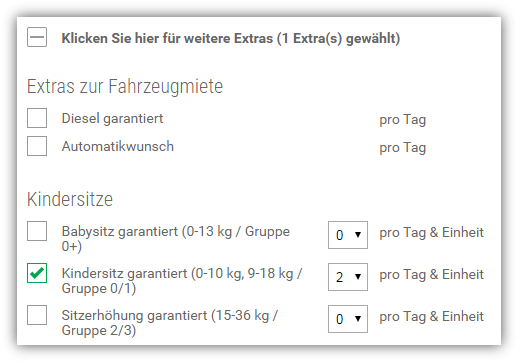
Task: Click the 'Diesel garantiert' label text
Action: pos(112,119)
